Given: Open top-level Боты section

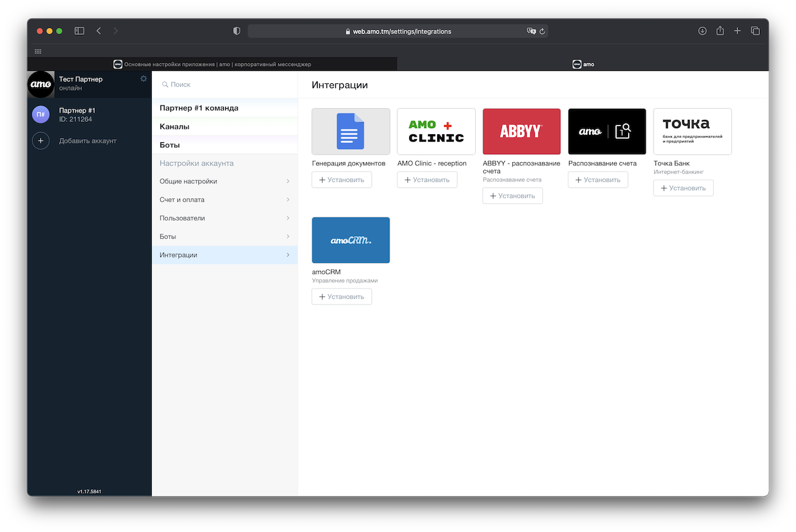Looking at the screenshot, I should pos(224,145).
